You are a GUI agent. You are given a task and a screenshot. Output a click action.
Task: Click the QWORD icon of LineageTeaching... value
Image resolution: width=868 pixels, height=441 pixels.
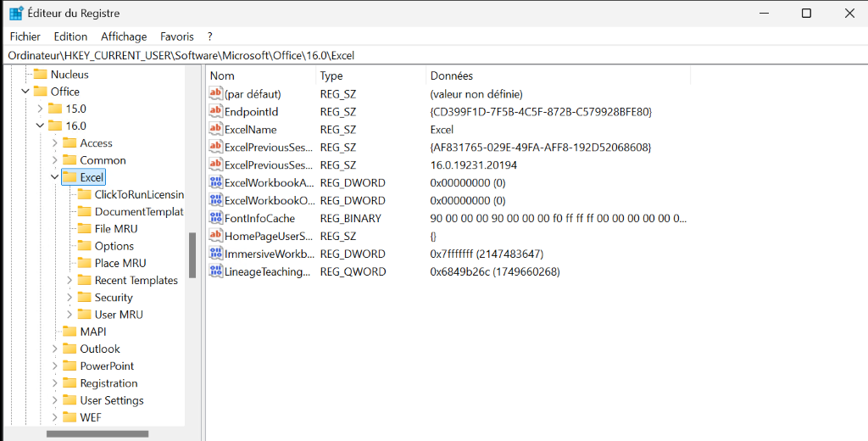point(215,271)
